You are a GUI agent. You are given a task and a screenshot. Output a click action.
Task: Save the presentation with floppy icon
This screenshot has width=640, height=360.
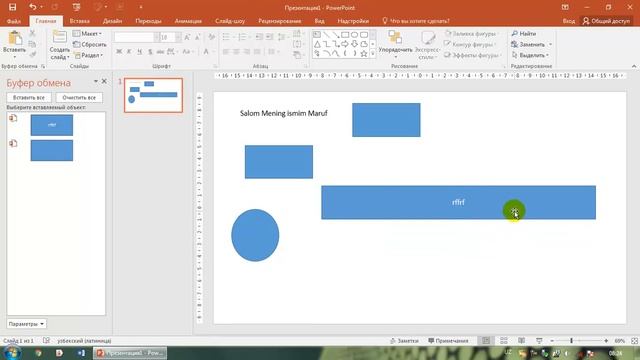click(x=13, y=7)
